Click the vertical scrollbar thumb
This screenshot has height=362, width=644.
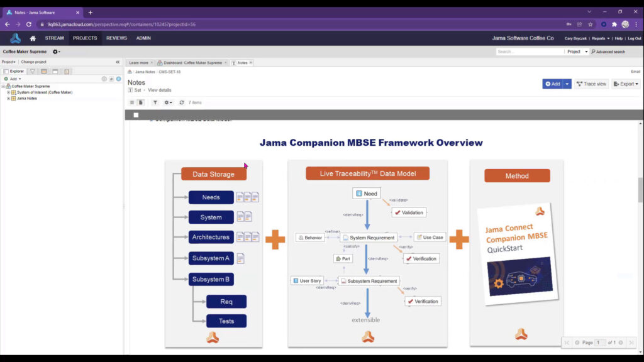click(640, 190)
